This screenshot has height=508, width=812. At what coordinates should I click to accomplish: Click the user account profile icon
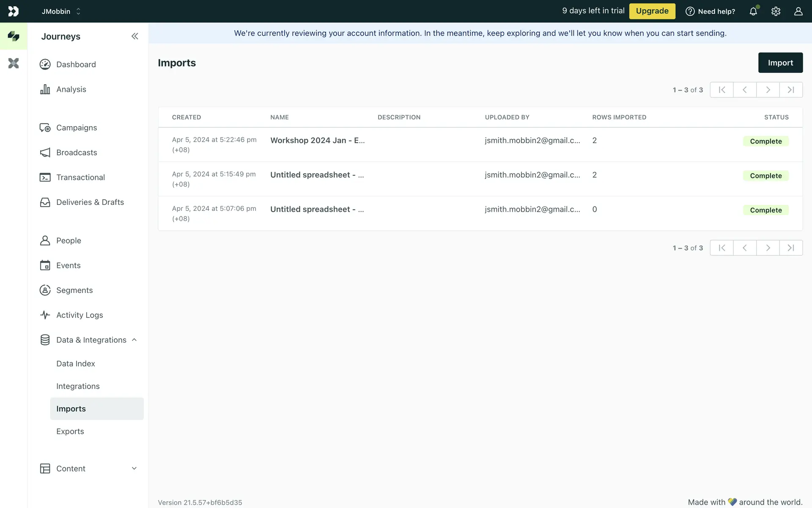798,11
